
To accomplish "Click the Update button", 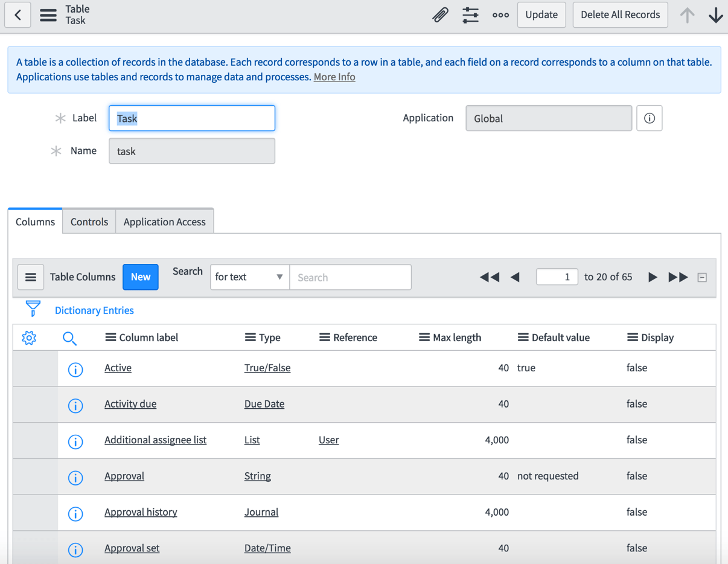I will [541, 14].
